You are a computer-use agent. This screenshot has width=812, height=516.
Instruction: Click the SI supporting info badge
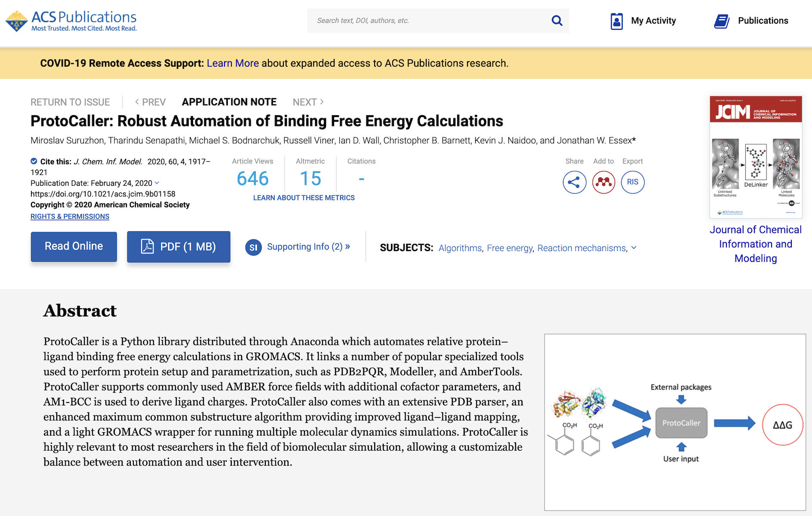(x=253, y=247)
